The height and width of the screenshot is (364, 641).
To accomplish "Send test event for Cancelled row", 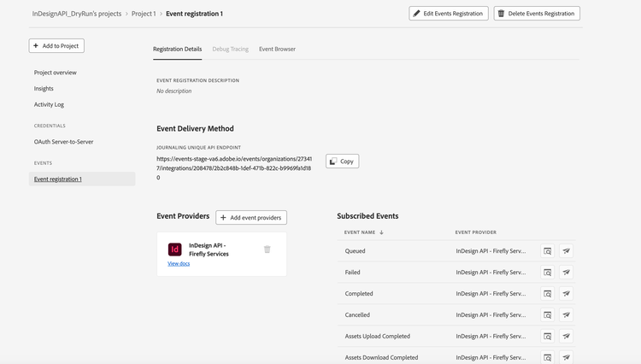I will [x=566, y=314].
